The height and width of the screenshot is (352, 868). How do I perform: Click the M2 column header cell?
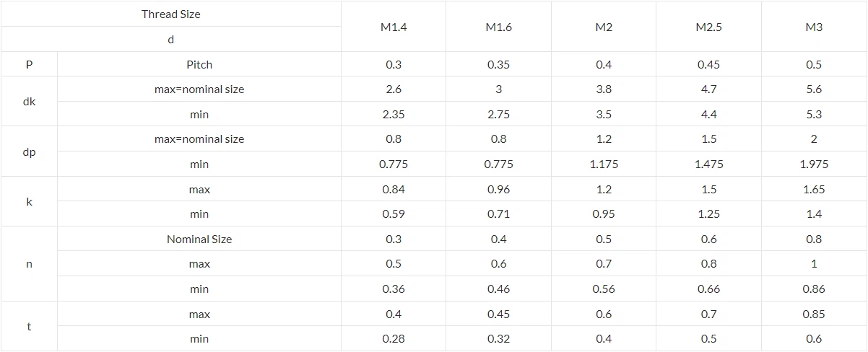[604, 27]
